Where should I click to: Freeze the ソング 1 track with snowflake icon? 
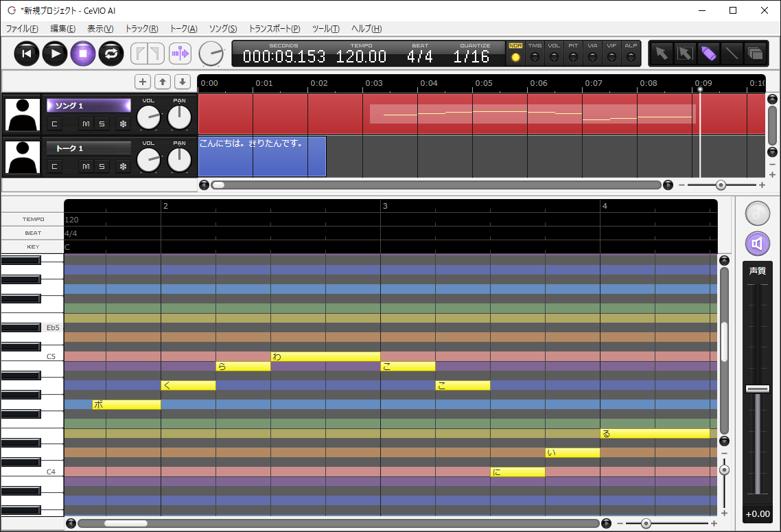[123, 124]
